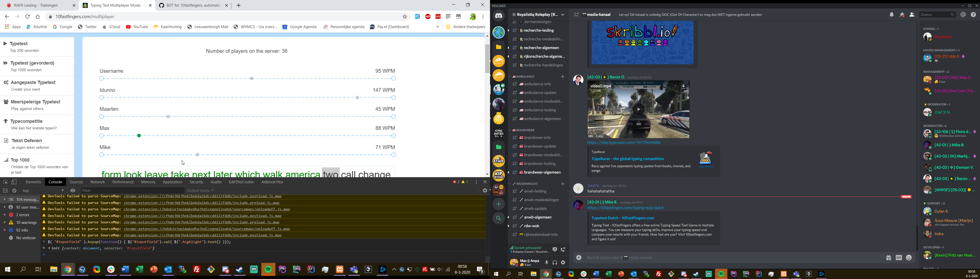Image resolution: width=980 pixels, height=279 pixels.
Task: Open the GIF picker in Discord
Action: [x=899, y=258]
